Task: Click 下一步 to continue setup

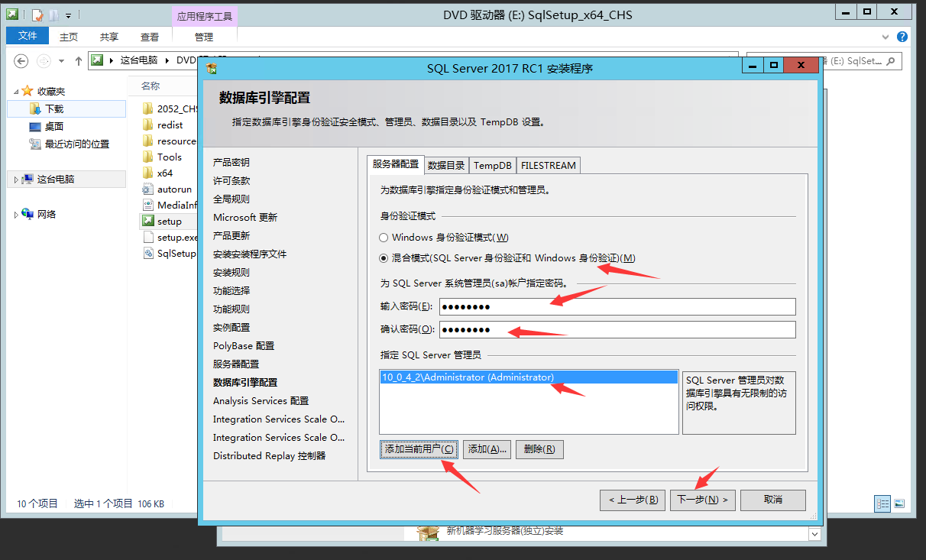Action: coord(702,500)
